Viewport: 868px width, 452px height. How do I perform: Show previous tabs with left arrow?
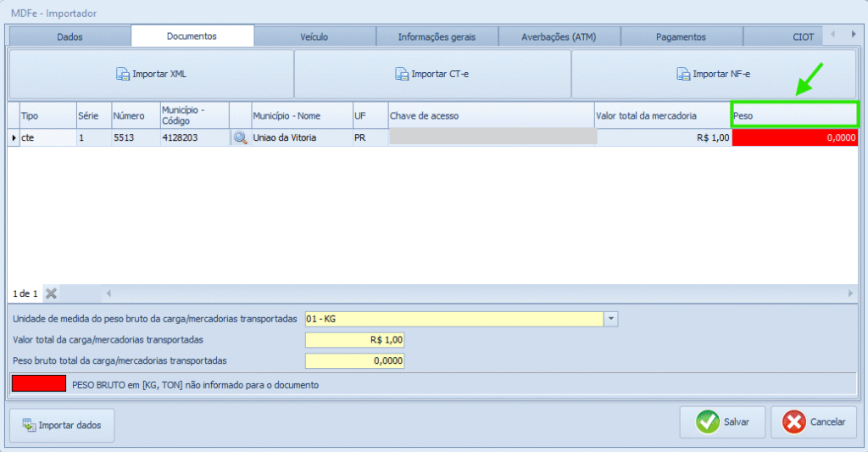(x=832, y=34)
